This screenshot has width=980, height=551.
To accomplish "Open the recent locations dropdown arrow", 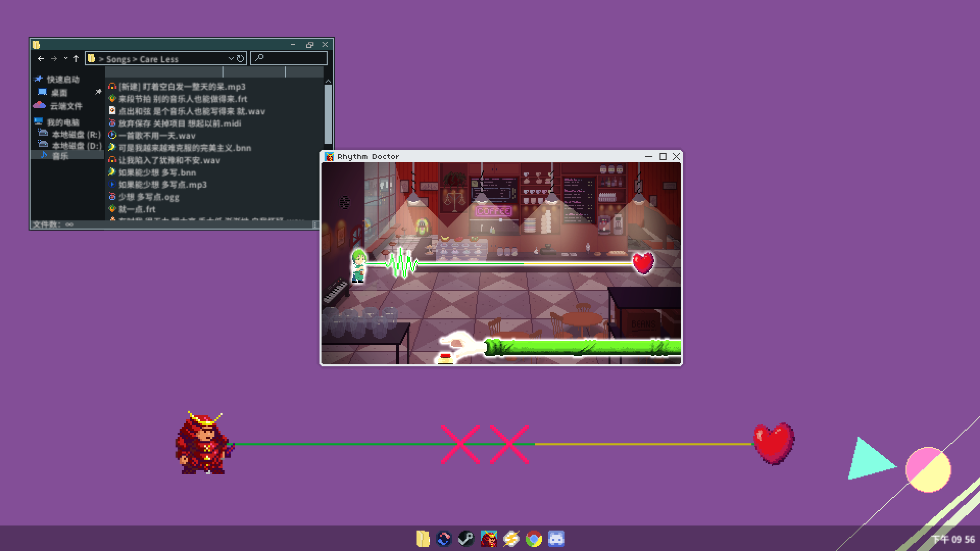I will pos(65,59).
